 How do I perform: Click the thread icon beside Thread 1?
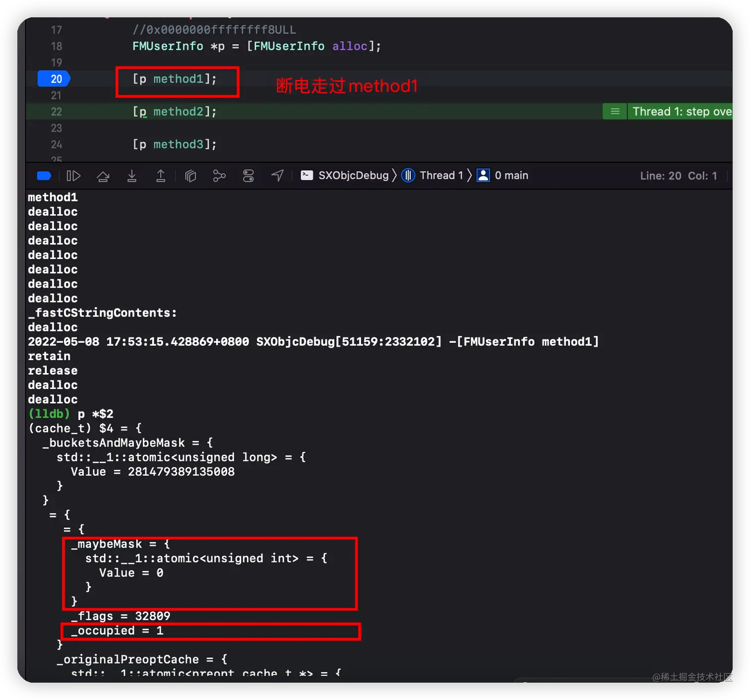pyautogui.click(x=408, y=175)
